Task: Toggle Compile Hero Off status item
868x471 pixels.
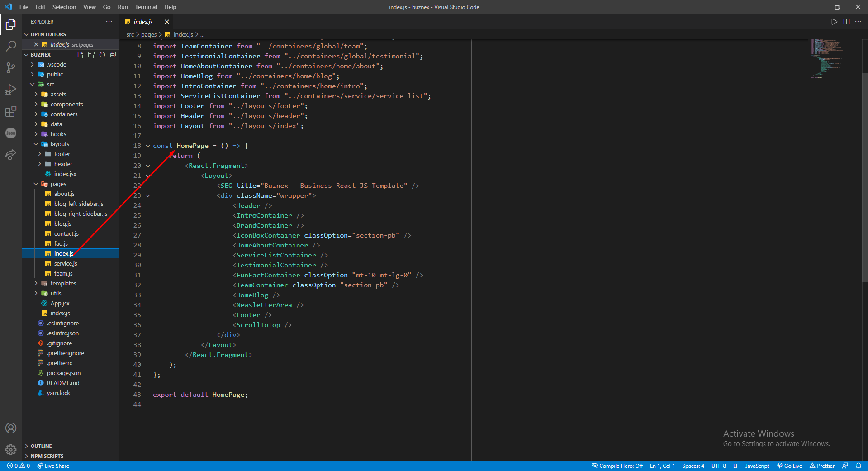Action: (617, 466)
